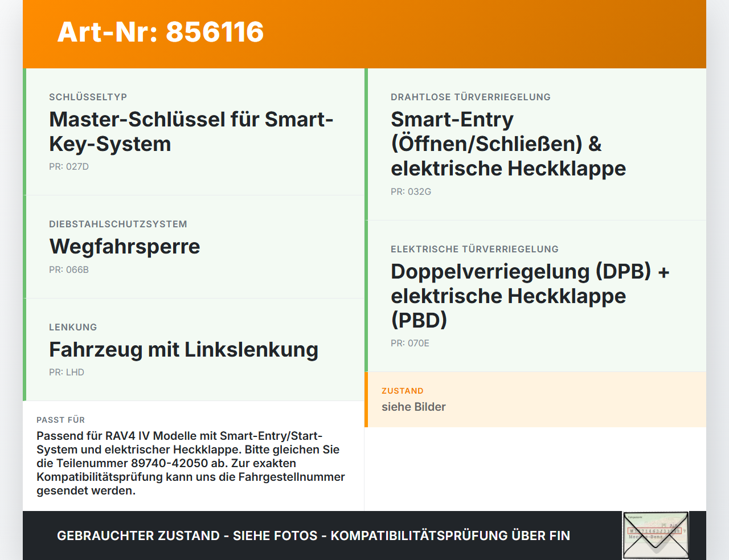The height and width of the screenshot is (560, 729).
Task: Click the 'siehe Bilder' condition value
Action: pyautogui.click(x=413, y=407)
